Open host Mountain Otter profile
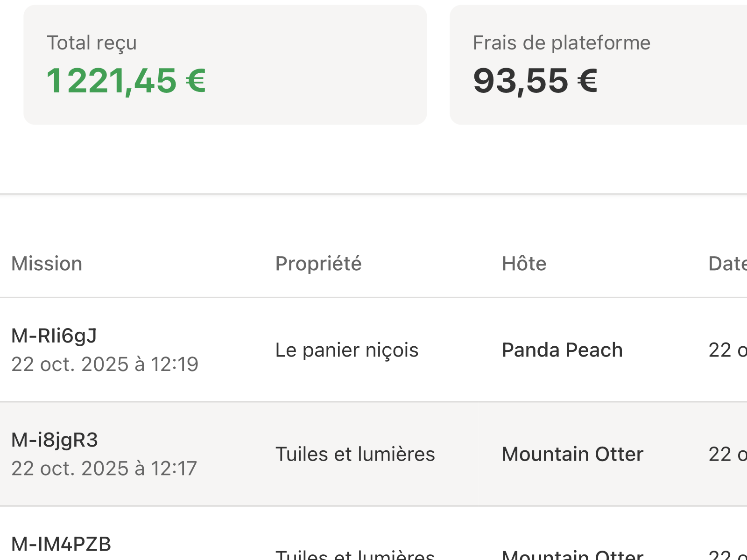This screenshot has height=560, width=747. [572, 454]
